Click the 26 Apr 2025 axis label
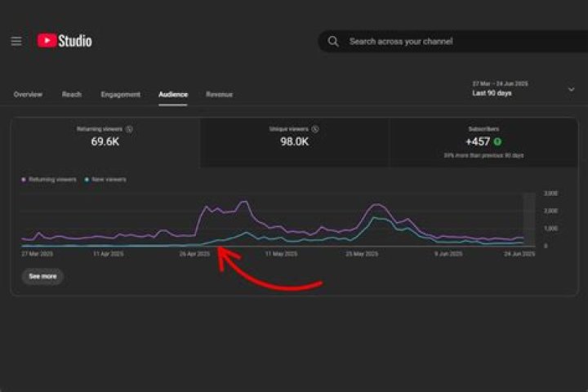The width and height of the screenshot is (588, 392). pyautogui.click(x=194, y=254)
